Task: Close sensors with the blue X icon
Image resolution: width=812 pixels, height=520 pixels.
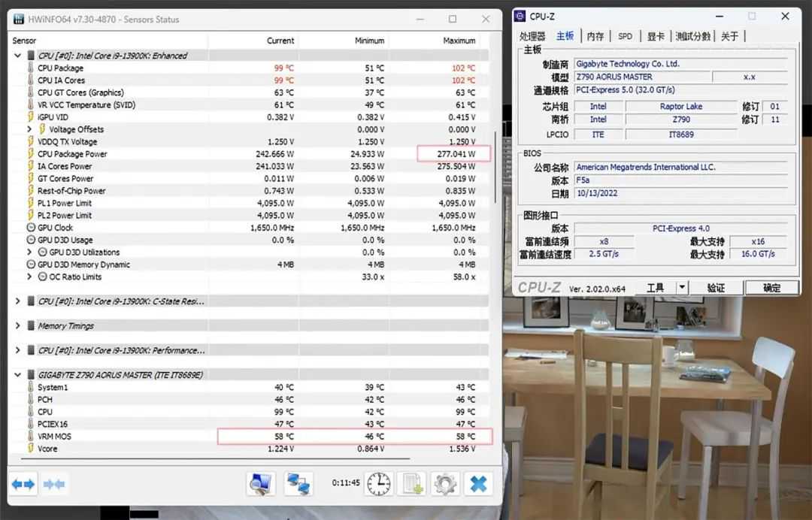Action: coord(478,484)
